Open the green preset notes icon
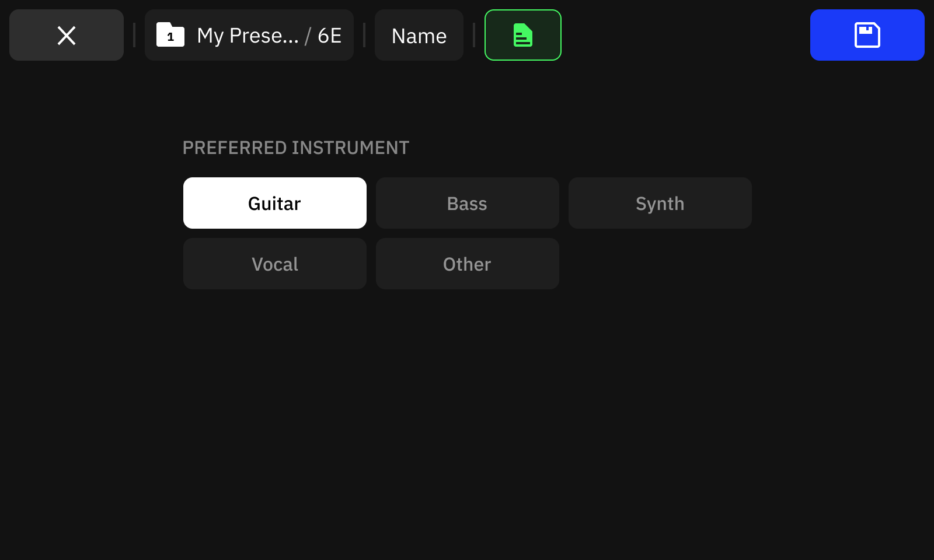 click(523, 35)
